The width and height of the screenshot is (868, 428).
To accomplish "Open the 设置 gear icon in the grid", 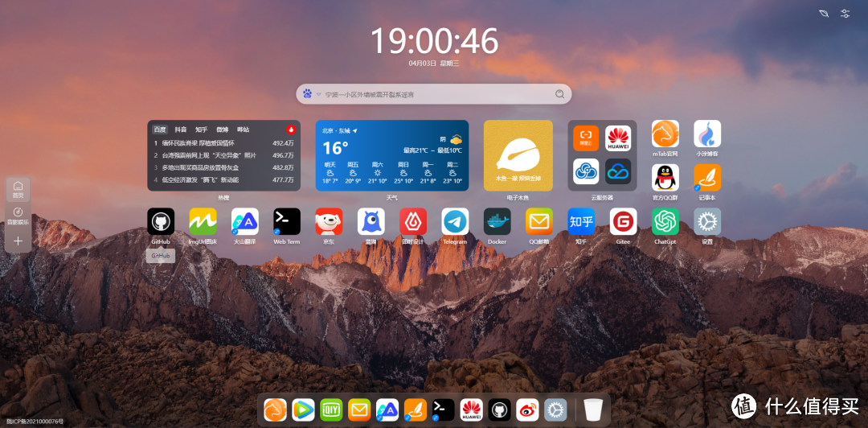I will [x=707, y=222].
